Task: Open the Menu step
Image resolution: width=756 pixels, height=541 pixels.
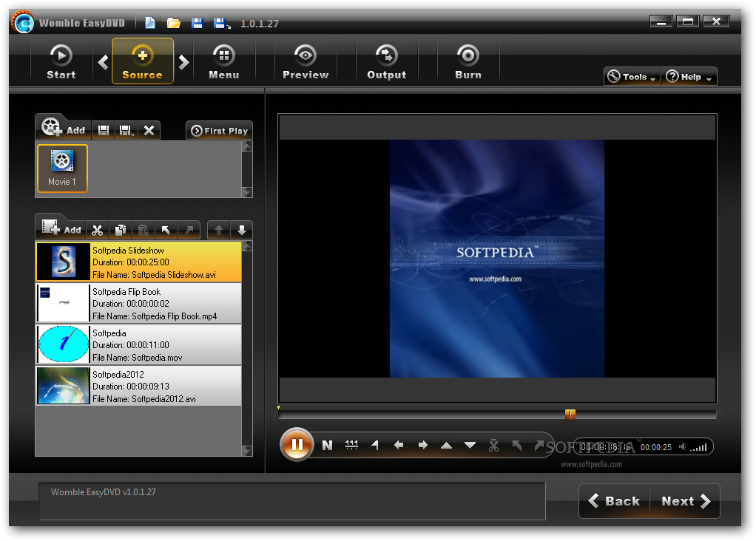Action: point(223,61)
